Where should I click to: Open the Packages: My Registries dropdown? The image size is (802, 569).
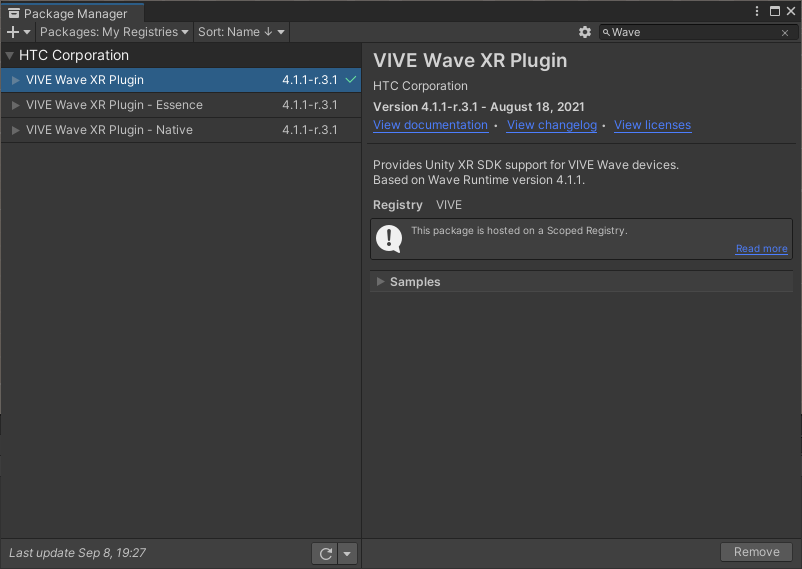click(114, 32)
